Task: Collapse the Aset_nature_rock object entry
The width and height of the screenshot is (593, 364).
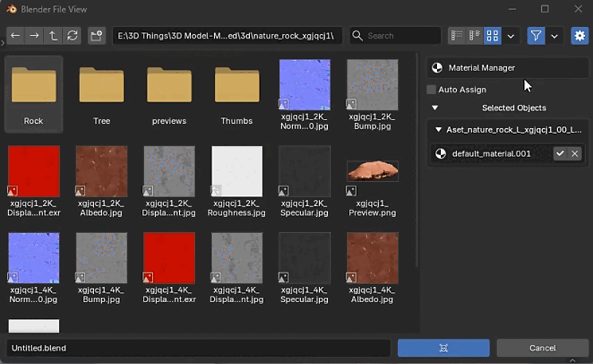Action: coord(439,130)
